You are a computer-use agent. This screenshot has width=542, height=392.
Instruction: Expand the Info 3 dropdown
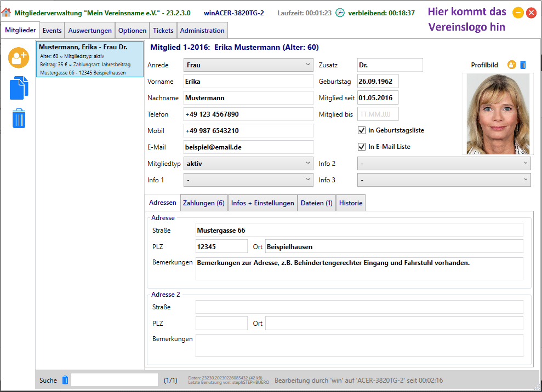click(x=443, y=180)
